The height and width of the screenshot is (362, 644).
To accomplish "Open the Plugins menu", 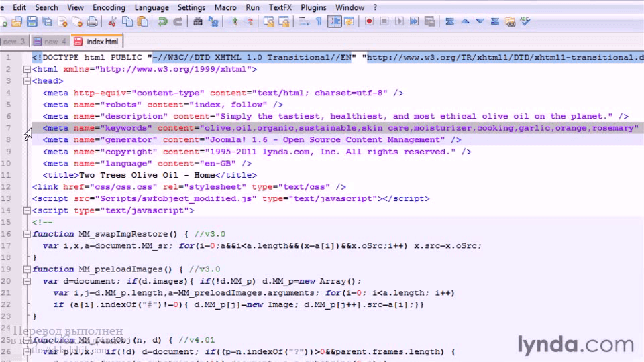I will click(x=313, y=7).
